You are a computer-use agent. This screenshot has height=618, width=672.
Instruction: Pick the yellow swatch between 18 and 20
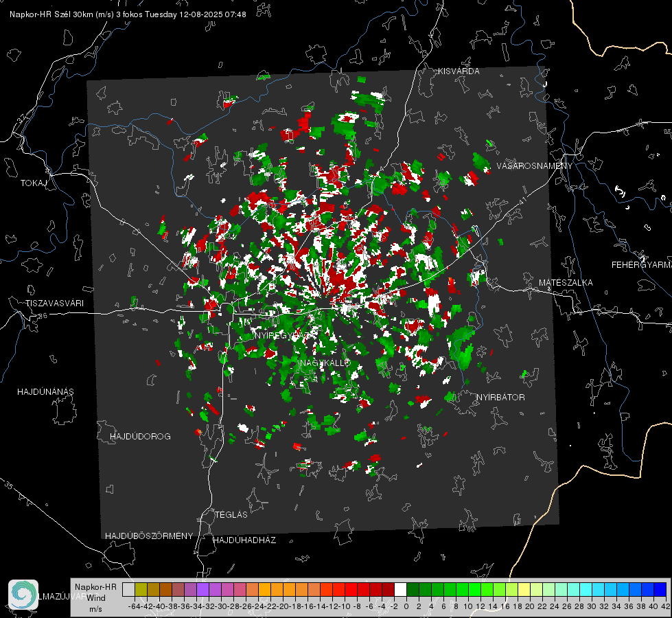click(x=524, y=589)
